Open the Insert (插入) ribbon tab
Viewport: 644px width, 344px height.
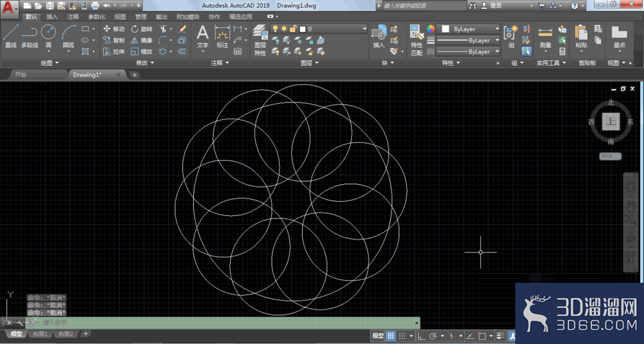click(52, 17)
